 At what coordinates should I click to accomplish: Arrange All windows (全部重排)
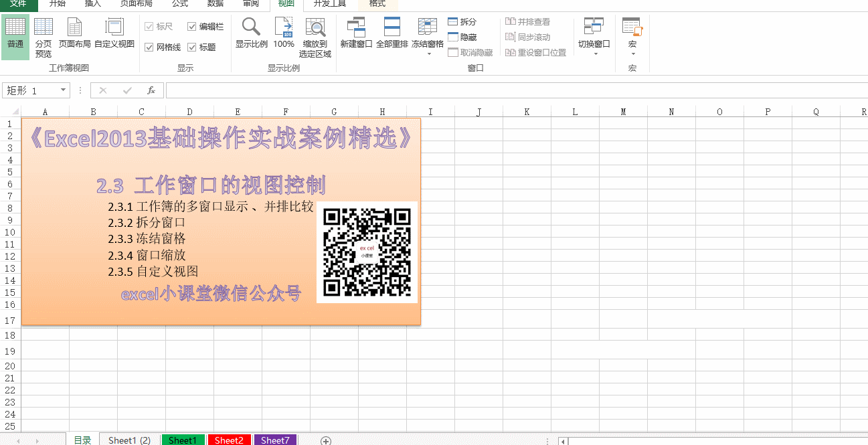(x=392, y=33)
